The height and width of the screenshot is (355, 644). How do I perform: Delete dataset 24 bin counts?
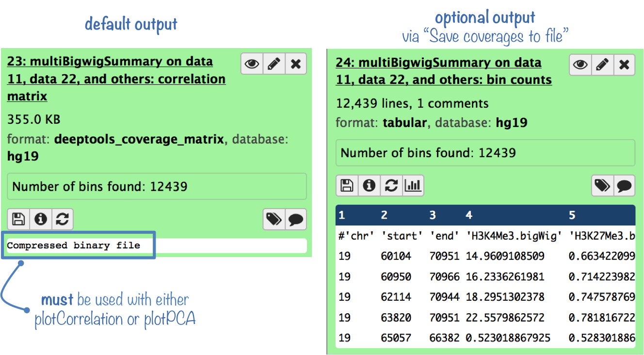coord(624,65)
